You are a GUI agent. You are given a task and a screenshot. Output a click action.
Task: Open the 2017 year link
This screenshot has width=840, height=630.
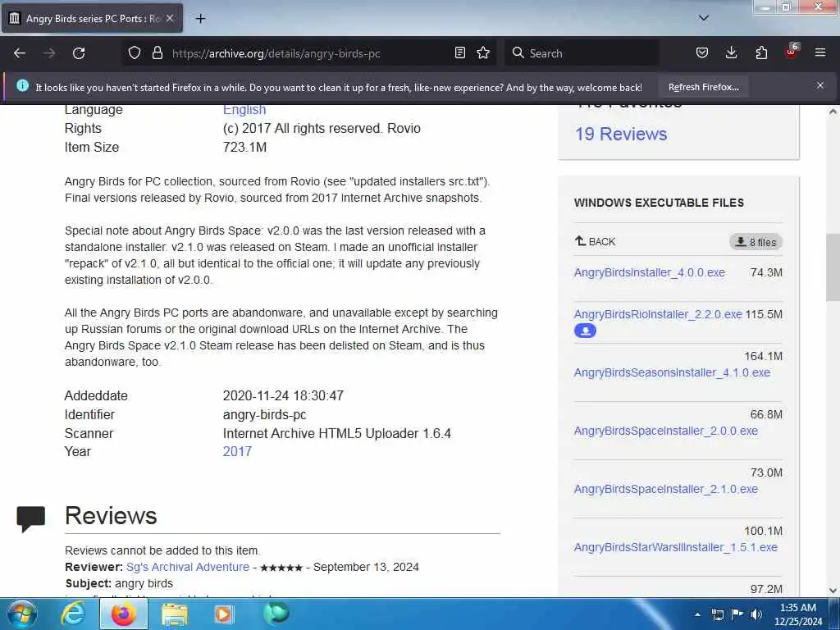click(237, 452)
